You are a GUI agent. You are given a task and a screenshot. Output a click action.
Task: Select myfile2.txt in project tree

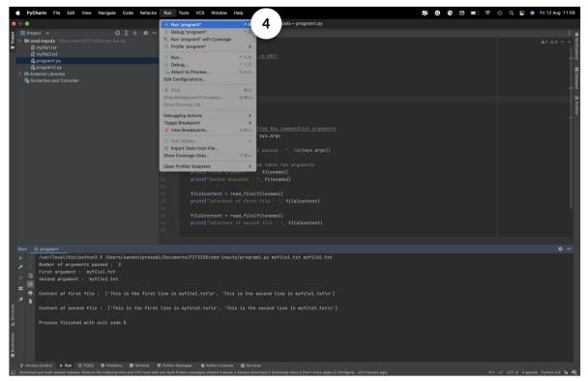[x=46, y=54]
